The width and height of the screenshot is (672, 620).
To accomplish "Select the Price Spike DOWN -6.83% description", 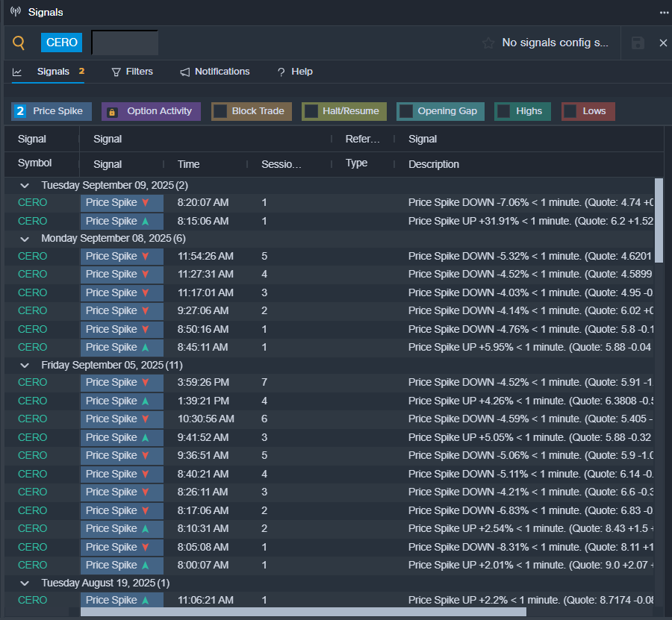I will pos(531,511).
